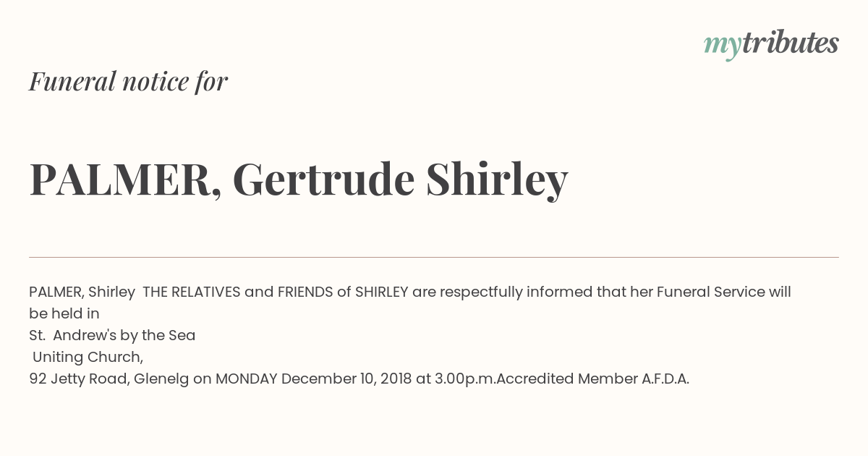The width and height of the screenshot is (868, 456).
Task: Click the 'be held in' line
Action: click(x=64, y=314)
